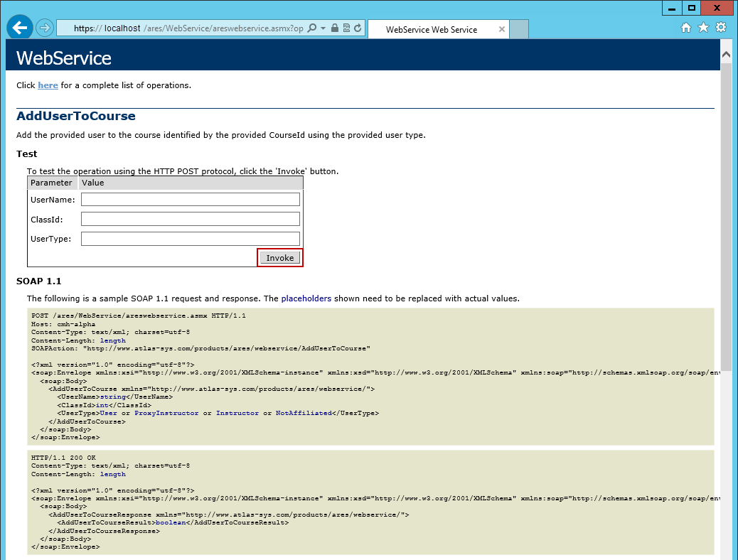Click the Favorites star icon
The image size is (738, 560).
[702, 27]
